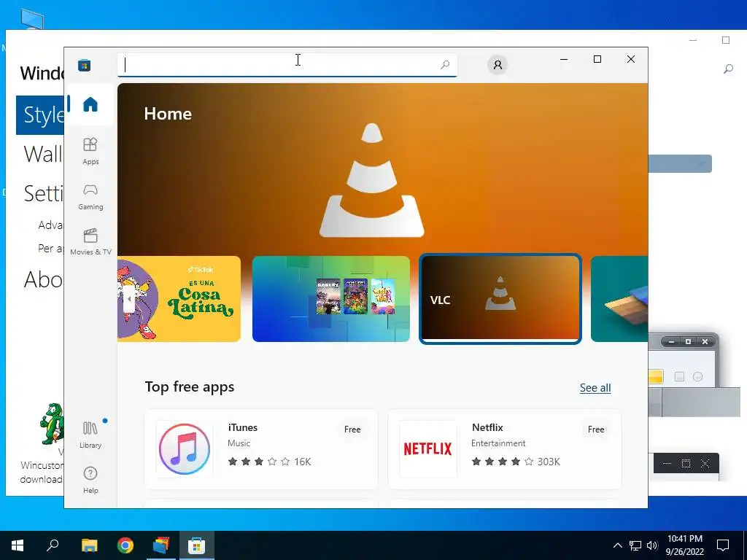Open the partially visible teal banner card
Screen dimensions: 747x560
click(619, 299)
